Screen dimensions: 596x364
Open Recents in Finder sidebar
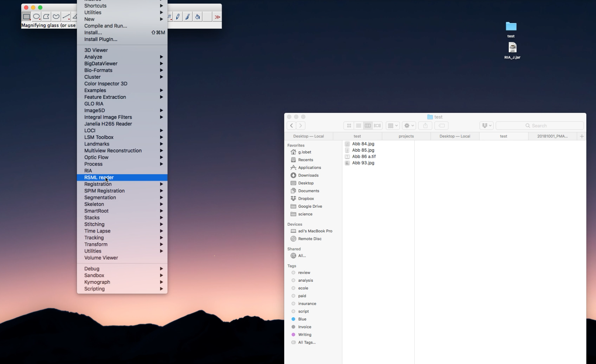305,160
